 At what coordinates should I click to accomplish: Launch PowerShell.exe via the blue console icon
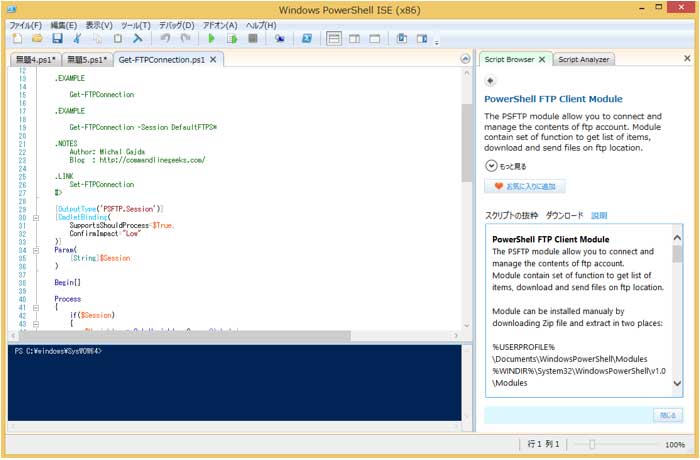coord(307,38)
